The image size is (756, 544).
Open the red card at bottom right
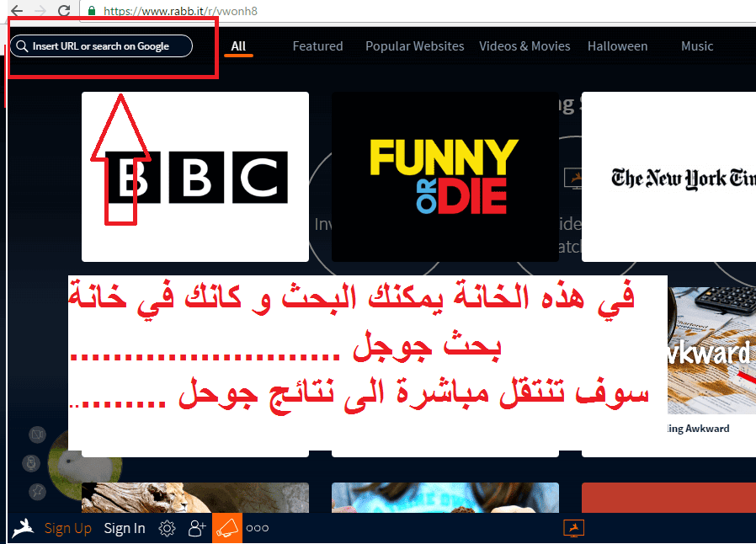pos(668,498)
